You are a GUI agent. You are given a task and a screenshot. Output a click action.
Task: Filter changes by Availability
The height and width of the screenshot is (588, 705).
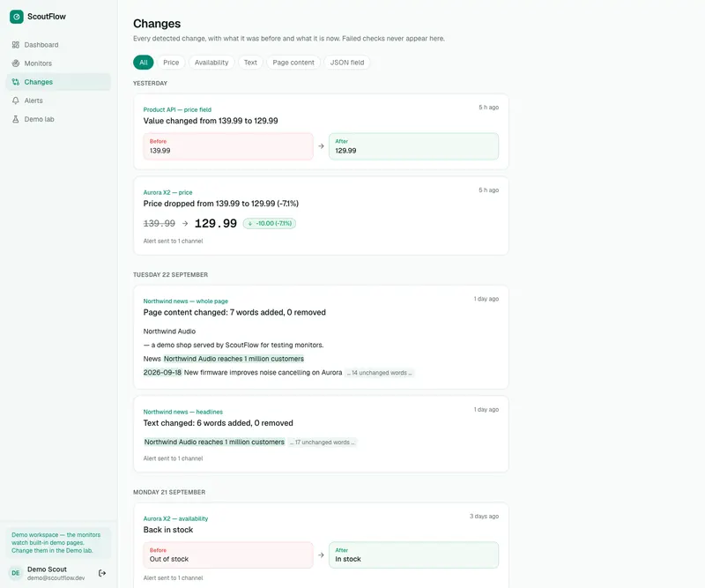click(x=211, y=63)
